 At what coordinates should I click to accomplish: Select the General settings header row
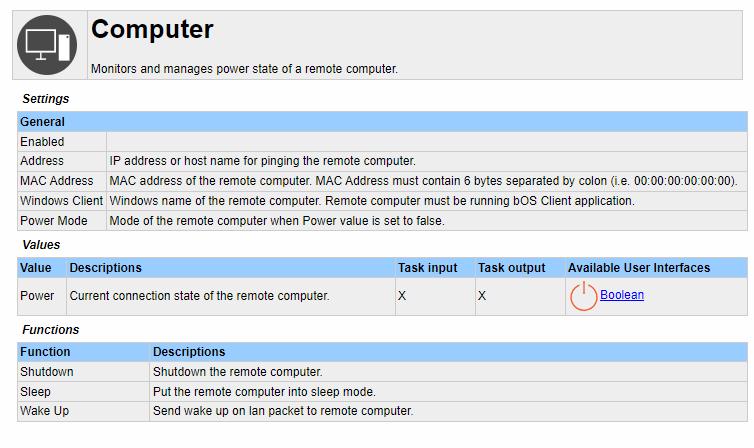[x=43, y=122]
